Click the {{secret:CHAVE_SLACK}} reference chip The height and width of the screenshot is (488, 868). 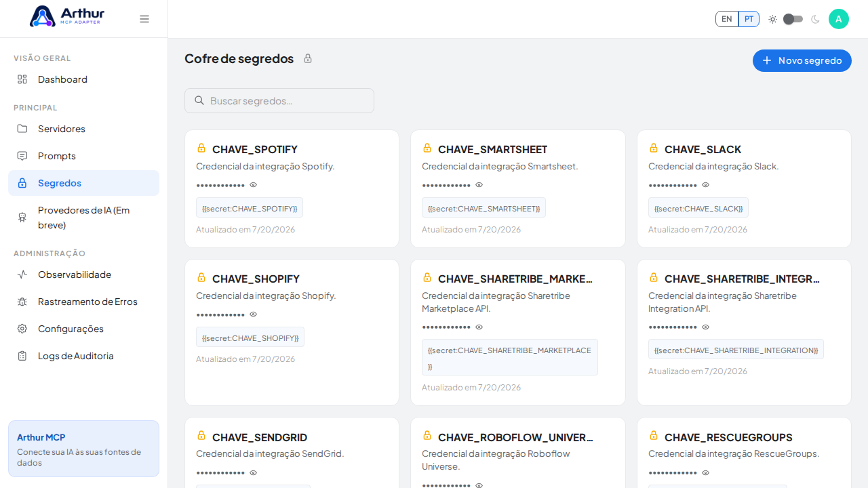coord(698,208)
